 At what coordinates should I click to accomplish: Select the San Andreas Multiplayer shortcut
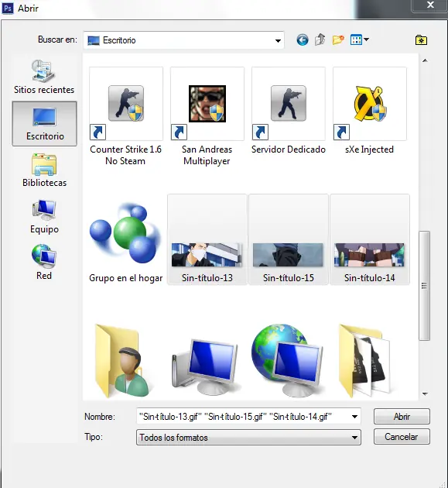[207, 117]
